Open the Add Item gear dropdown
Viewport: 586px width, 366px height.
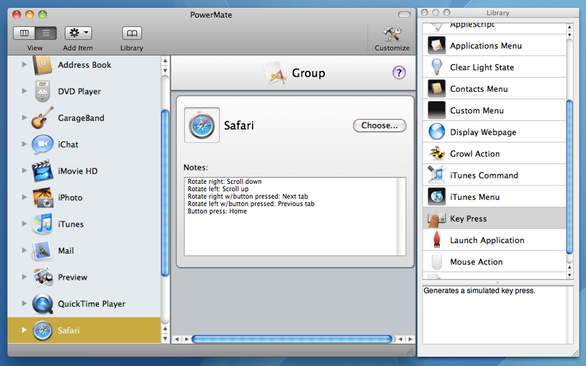click(78, 33)
